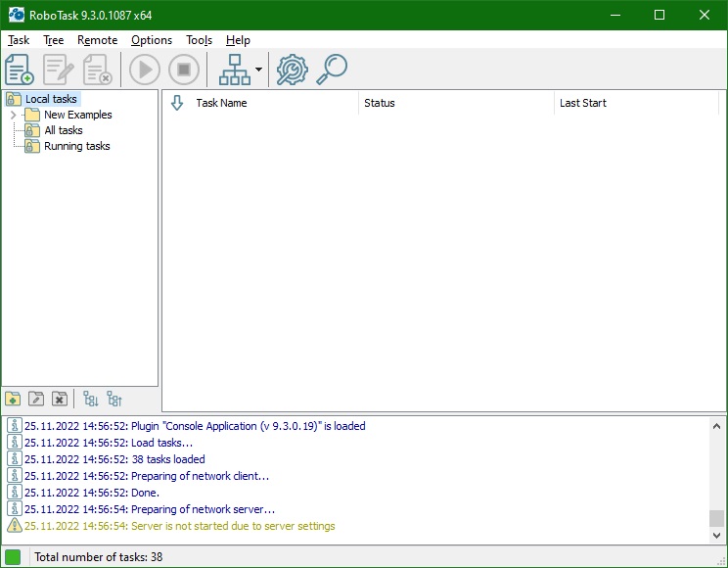Click the Delete Task document icon
Image resolution: width=728 pixels, height=568 pixels.
[97, 70]
